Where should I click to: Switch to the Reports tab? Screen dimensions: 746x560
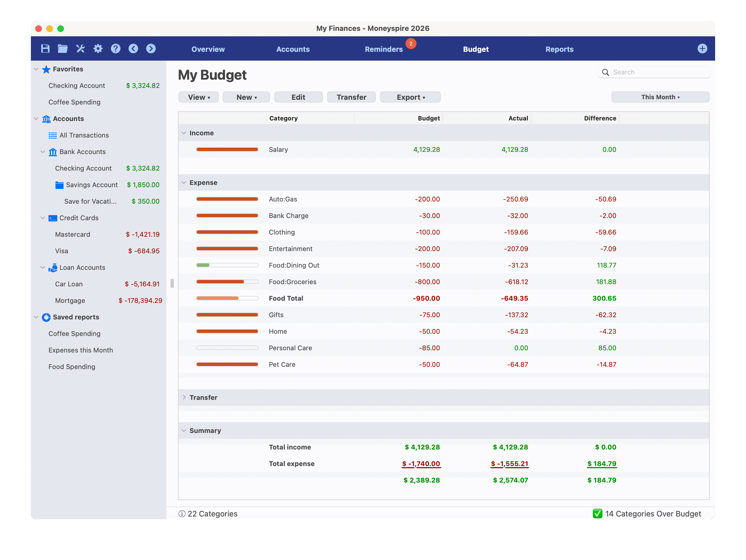tap(559, 49)
